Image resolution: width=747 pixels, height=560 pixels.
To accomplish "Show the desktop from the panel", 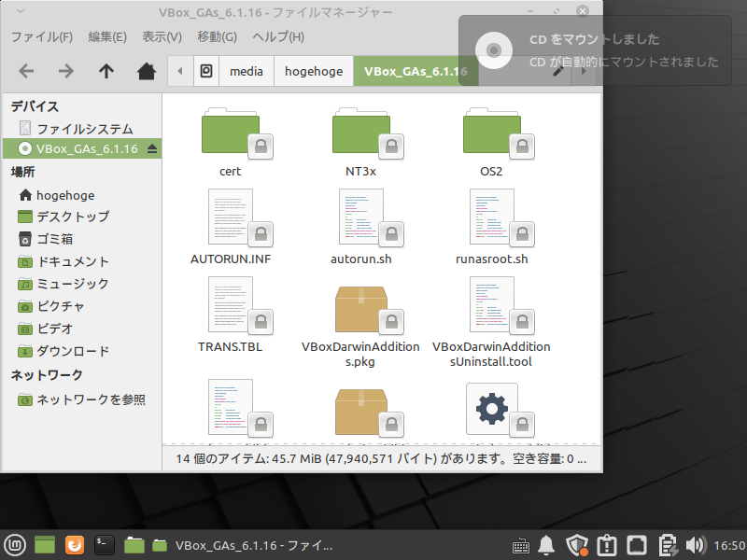I will [x=45, y=545].
